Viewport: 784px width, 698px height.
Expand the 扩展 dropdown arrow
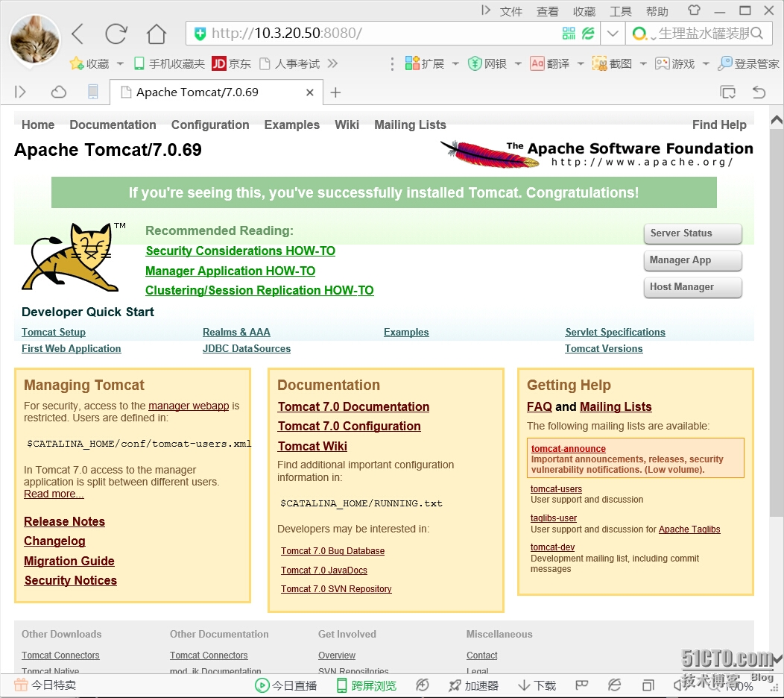click(x=455, y=63)
